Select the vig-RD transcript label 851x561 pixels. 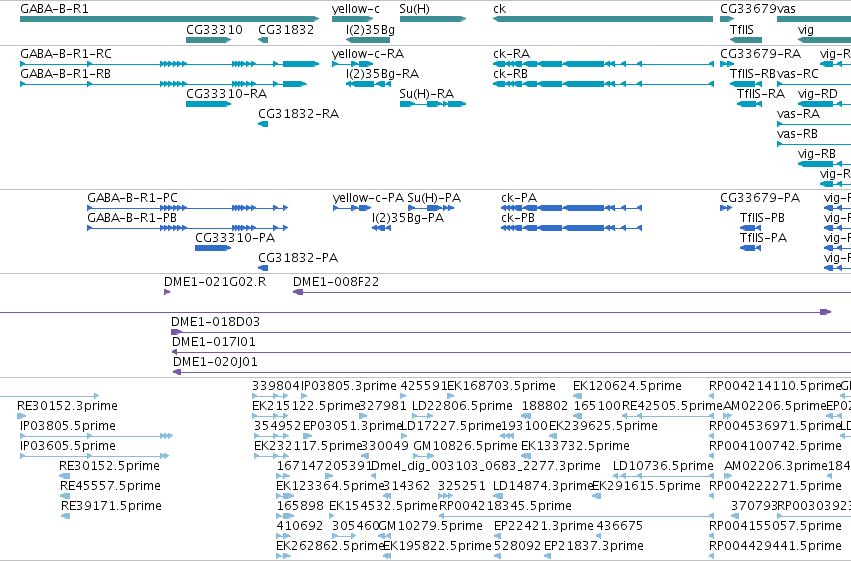[x=818, y=94]
